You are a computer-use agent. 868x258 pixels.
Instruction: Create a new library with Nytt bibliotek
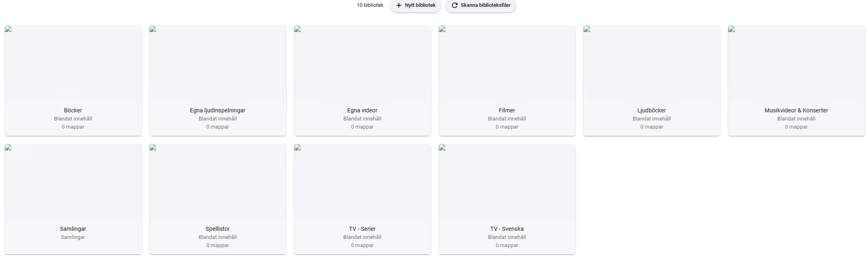[x=415, y=6]
